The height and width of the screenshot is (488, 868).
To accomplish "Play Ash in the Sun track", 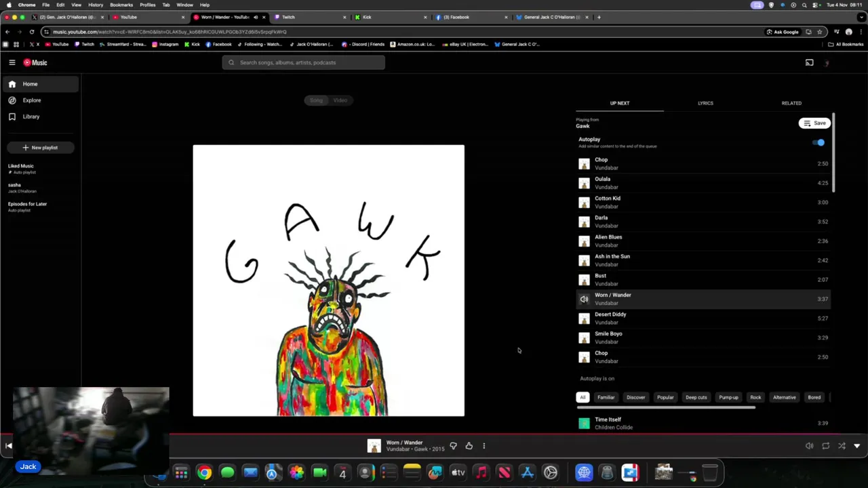I will point(703,260).
